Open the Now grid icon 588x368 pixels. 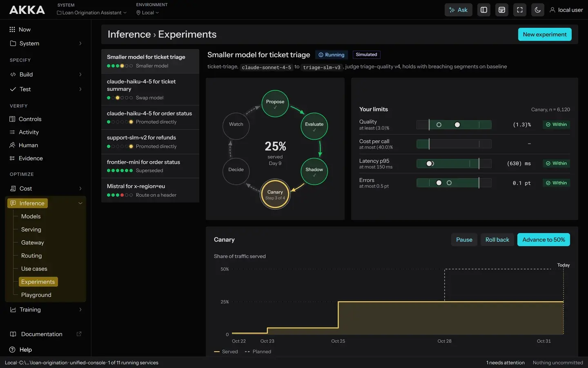[x=12, y=29]
